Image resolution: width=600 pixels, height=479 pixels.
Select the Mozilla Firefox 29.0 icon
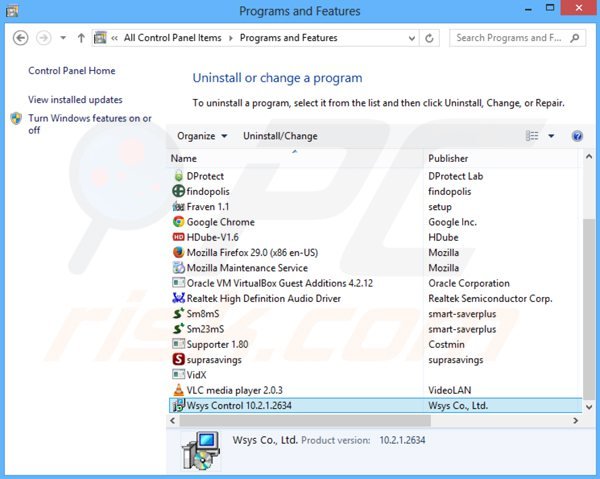[178, 253]
